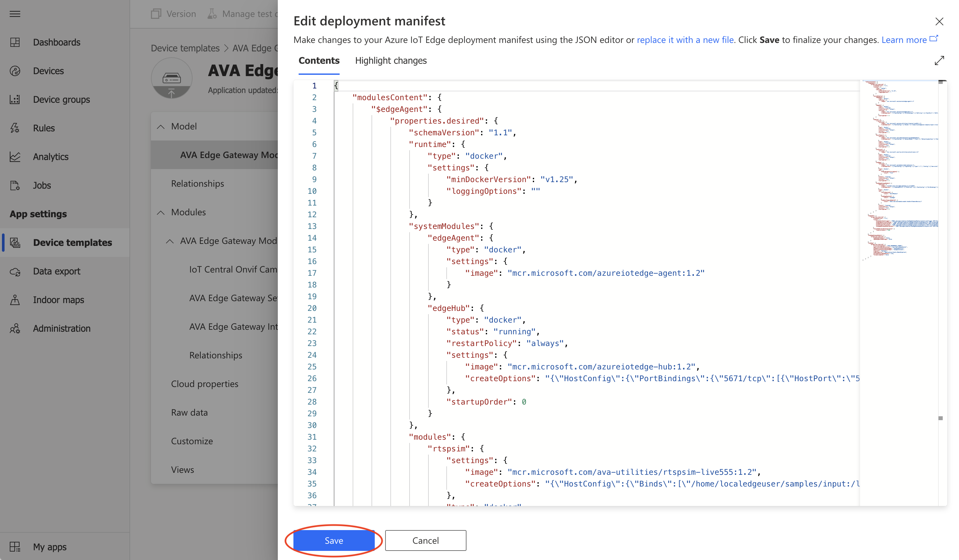Open the Administration page
The width and height of the screenshot is (959, 560).
tap(65, 328)
